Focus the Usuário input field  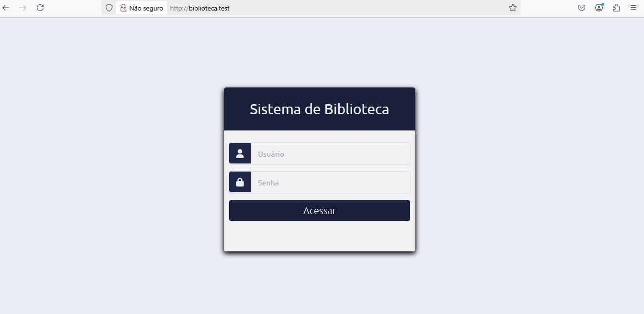(330, 154)
